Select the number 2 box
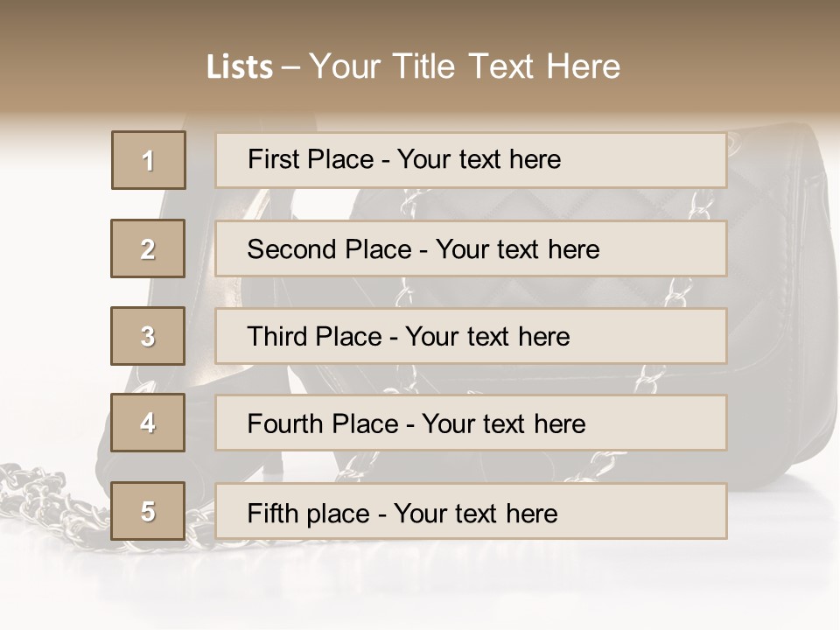 point(148,248)
